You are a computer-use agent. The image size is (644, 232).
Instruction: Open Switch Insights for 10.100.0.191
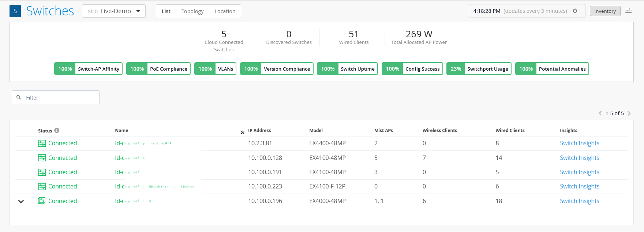pyautogui.click(x=580, y=172)
